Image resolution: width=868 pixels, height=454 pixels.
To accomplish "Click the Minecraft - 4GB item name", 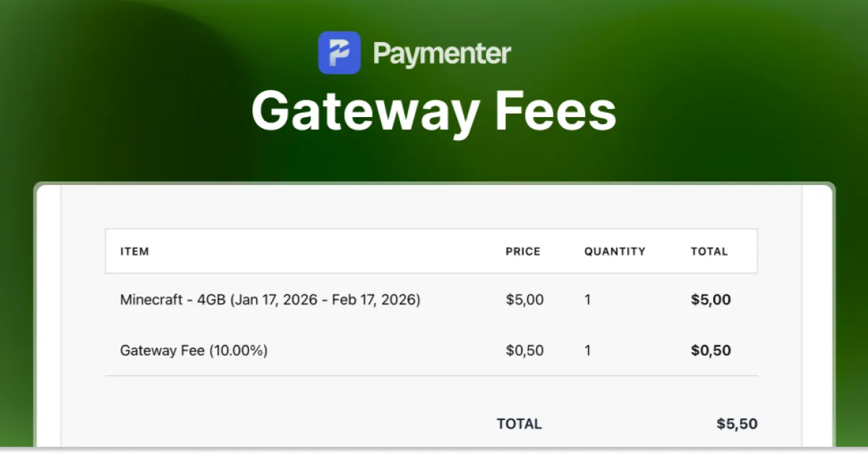I will pos(173,299).
